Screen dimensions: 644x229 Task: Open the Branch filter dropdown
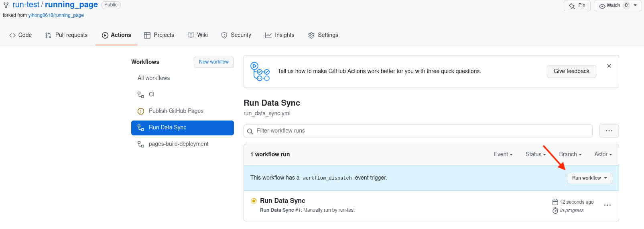(x=570, y=154)
